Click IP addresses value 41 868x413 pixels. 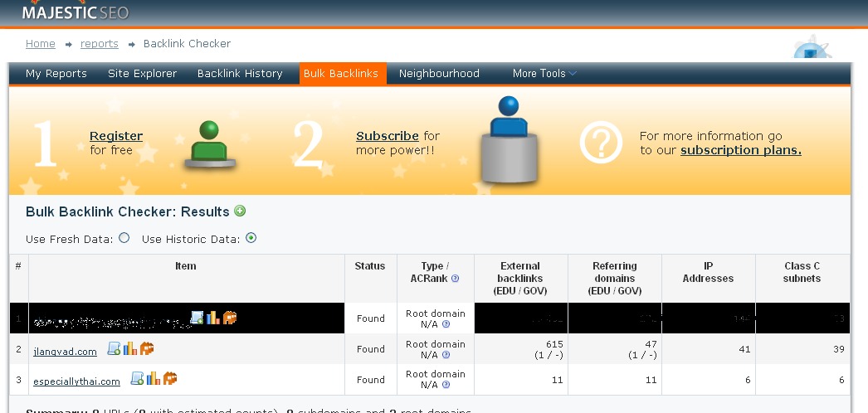pyautogui.click(x=744, y=349)
